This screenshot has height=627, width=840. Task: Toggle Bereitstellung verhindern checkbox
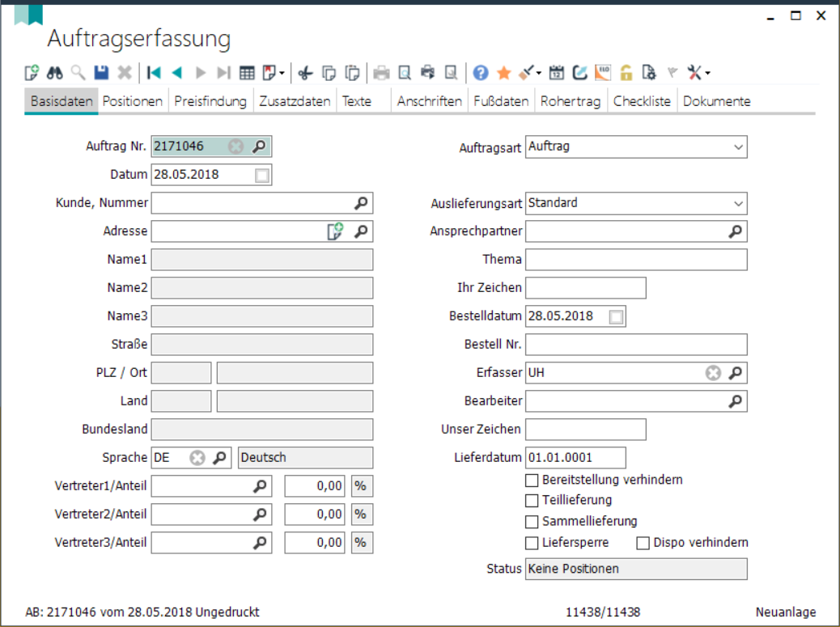coord(532,481)
